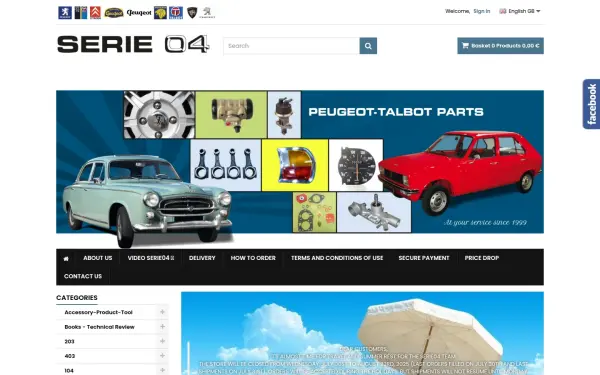Click the silver Peugeot lion logo
The image size is (600, 375).
point(207,13)
